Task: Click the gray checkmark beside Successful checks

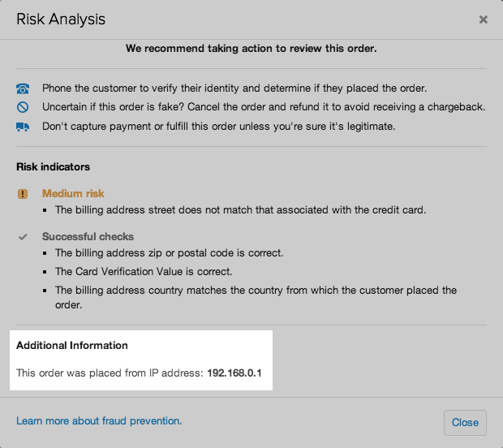Action: pos(22,237)
